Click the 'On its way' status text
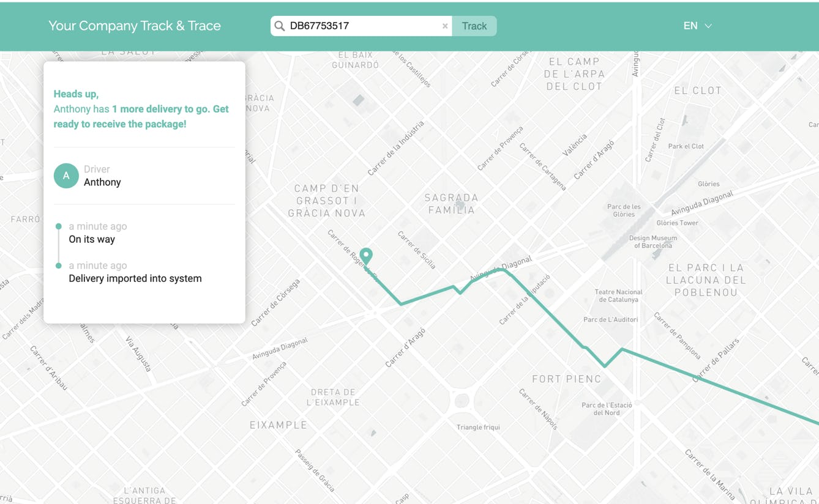This screenshot has width=819, height=504. tap(92, 239)
